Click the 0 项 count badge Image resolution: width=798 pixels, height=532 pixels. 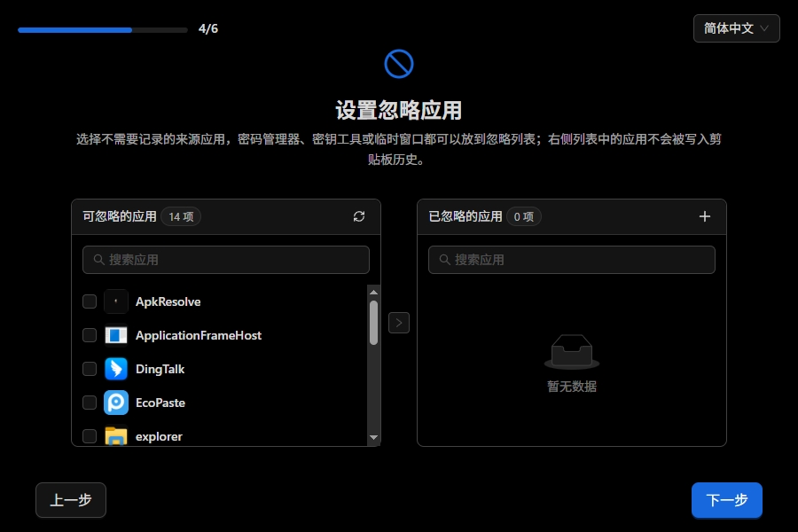[x=524, y=216]
